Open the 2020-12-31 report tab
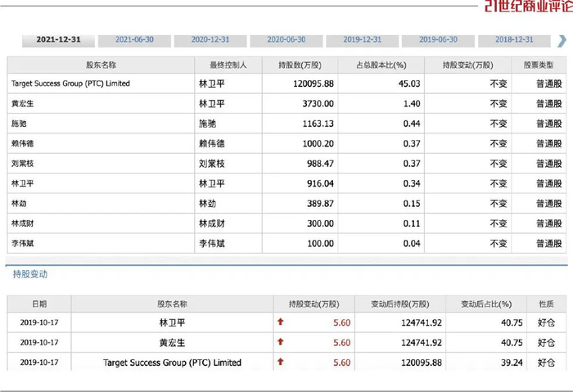Image resolution: width=573 pixels, height=392 pixels. click(212, 40)
